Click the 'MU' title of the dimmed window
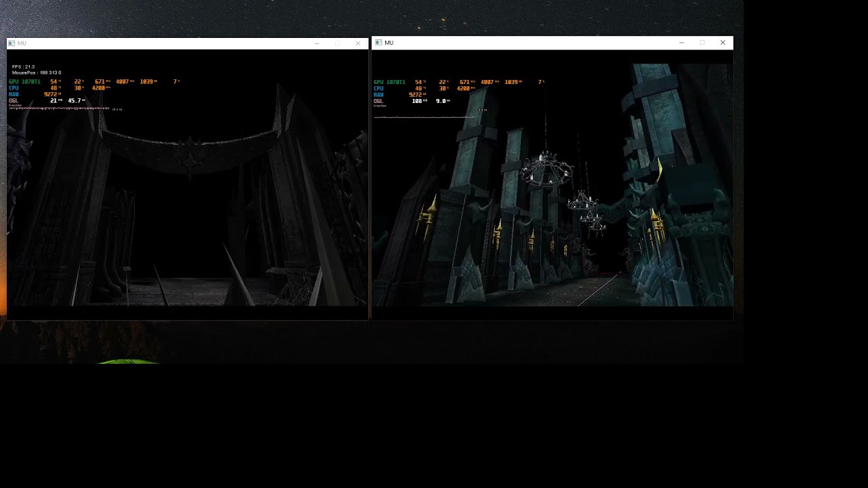Screen dimensions: 868x488 pyautogui.click(x=22, y=43)
